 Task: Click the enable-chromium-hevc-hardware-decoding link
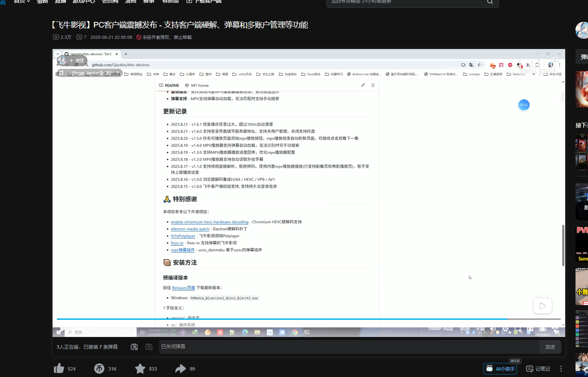[210, 222]
